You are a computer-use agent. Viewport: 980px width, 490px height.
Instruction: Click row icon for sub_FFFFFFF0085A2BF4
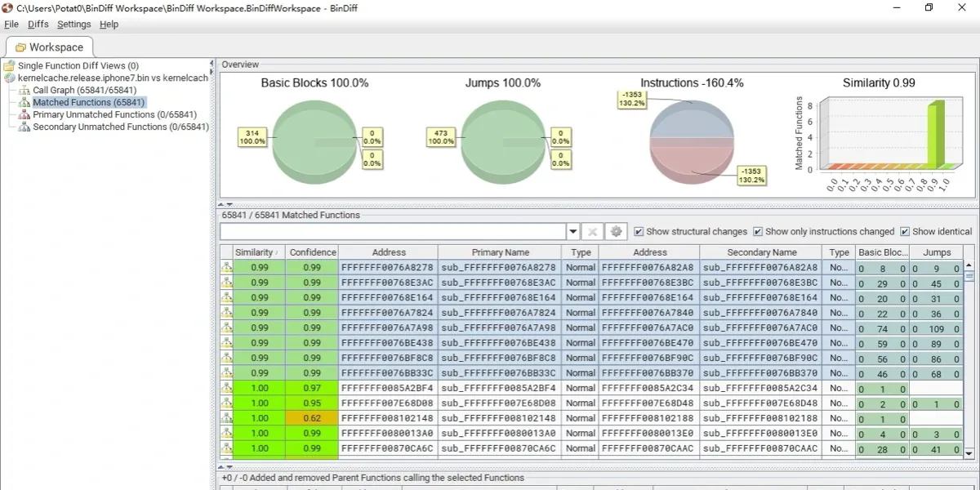click(227, 388)
